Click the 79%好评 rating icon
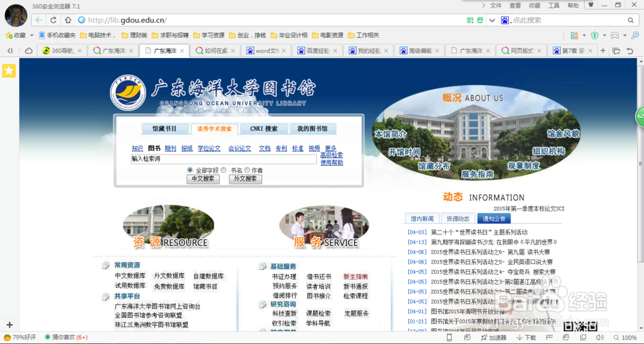This screenshot has height=344, width=644. 7,338
